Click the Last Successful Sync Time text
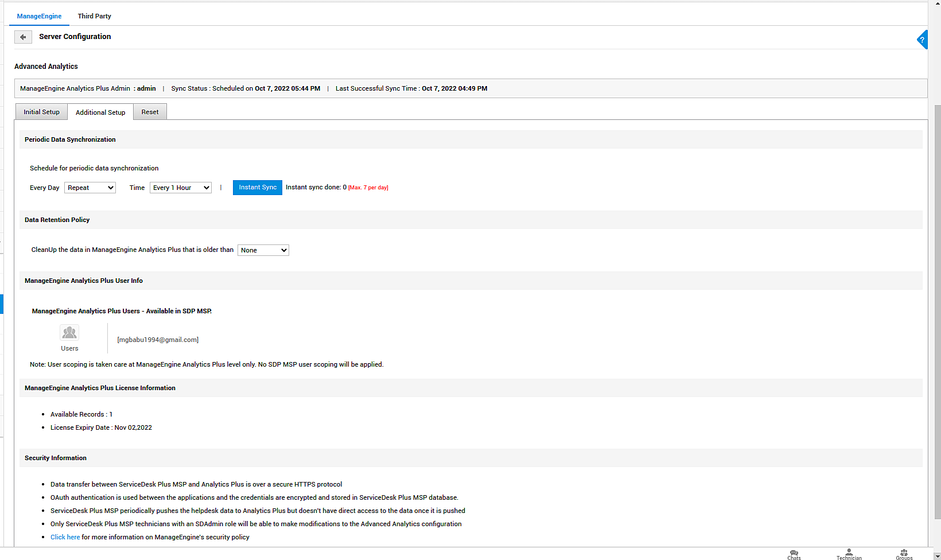Screen dimensions: 941x560 tap(411, 88)
